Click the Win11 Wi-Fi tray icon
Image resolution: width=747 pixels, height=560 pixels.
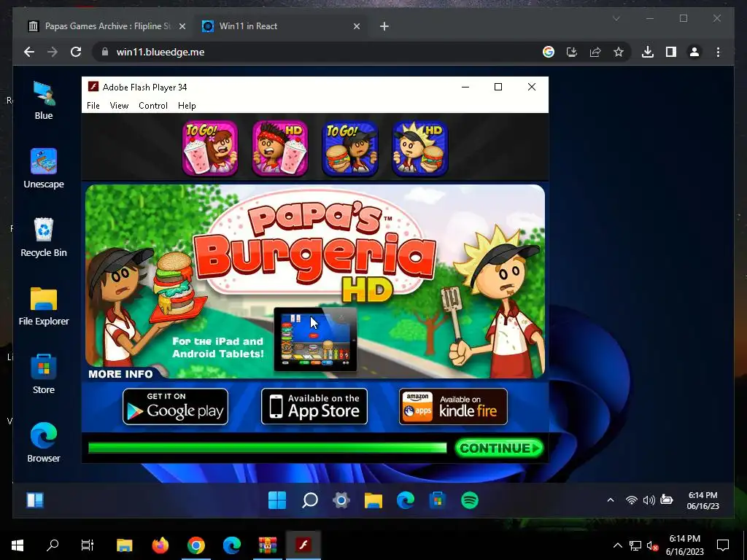[631, 500]
